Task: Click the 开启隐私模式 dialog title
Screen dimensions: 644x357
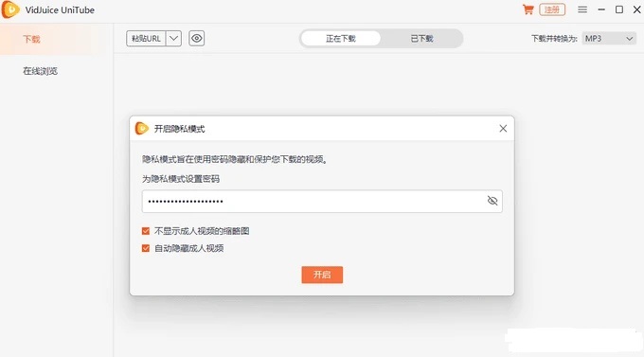Action: 179,129
